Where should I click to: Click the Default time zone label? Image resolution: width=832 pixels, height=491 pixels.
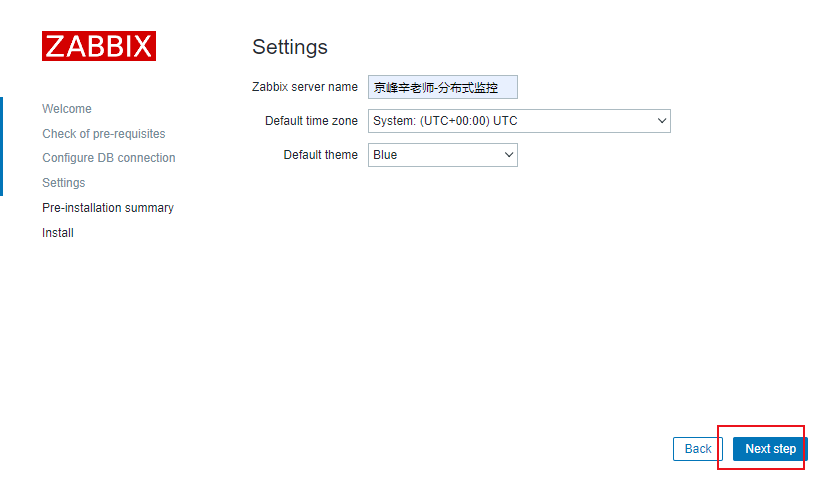311,121
